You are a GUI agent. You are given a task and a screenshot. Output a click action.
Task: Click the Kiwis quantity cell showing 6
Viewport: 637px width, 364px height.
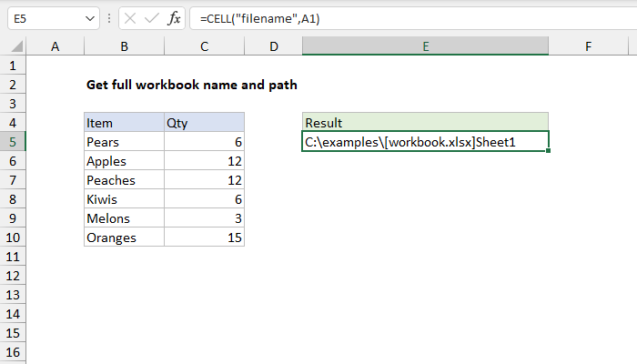coord(205,199)
